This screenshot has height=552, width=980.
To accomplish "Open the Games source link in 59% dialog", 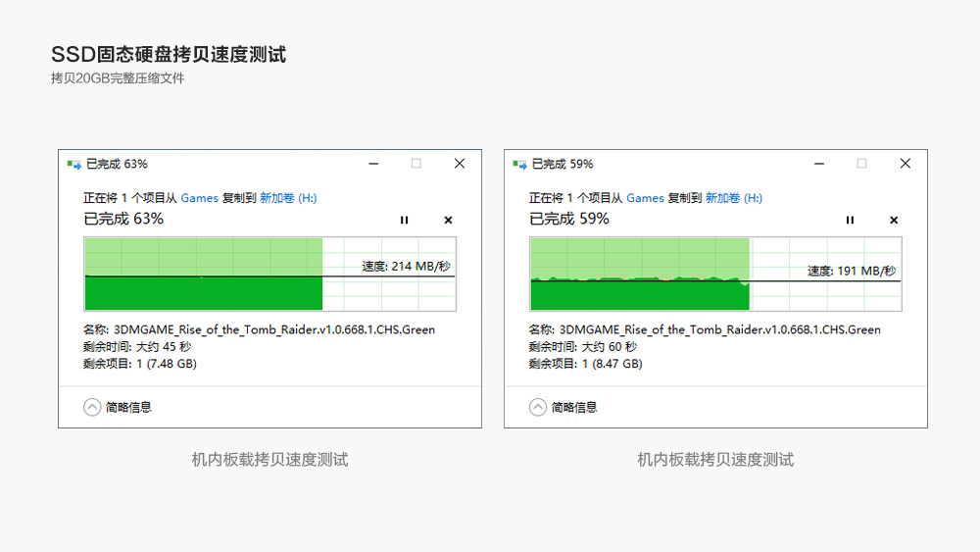I will (x=645, y=198).
